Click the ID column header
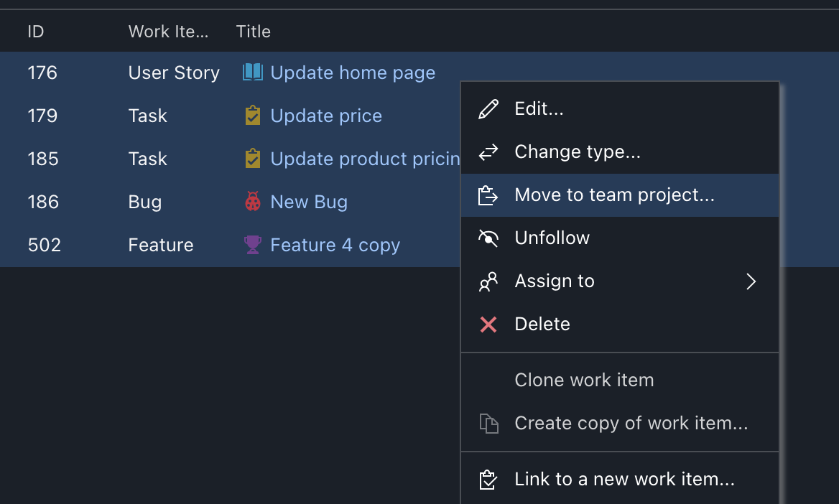This screenshot has width=839, height=504. 34,31
